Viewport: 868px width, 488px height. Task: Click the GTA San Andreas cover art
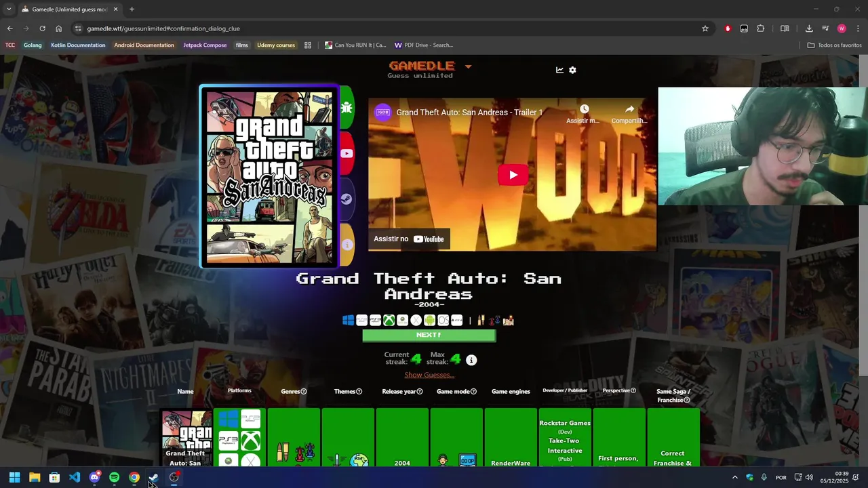coord(269,176)
